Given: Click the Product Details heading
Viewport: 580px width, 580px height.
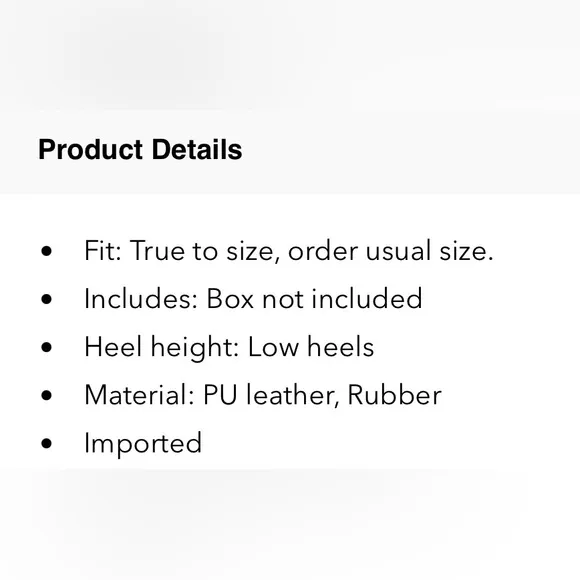Looking at the screenshot, I should point(140,150).
